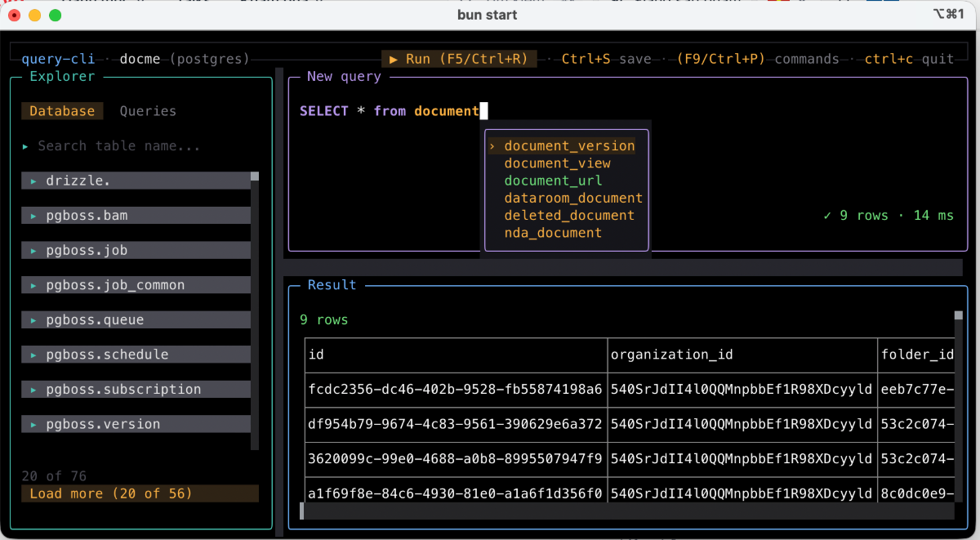
Task: Click the Run (F5/Ctrl+R) button
Action: coord(459,59)
